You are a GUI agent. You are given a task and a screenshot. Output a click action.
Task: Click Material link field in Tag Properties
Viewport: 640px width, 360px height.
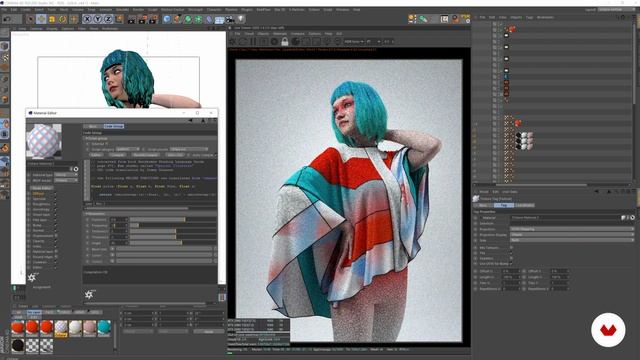565,218
